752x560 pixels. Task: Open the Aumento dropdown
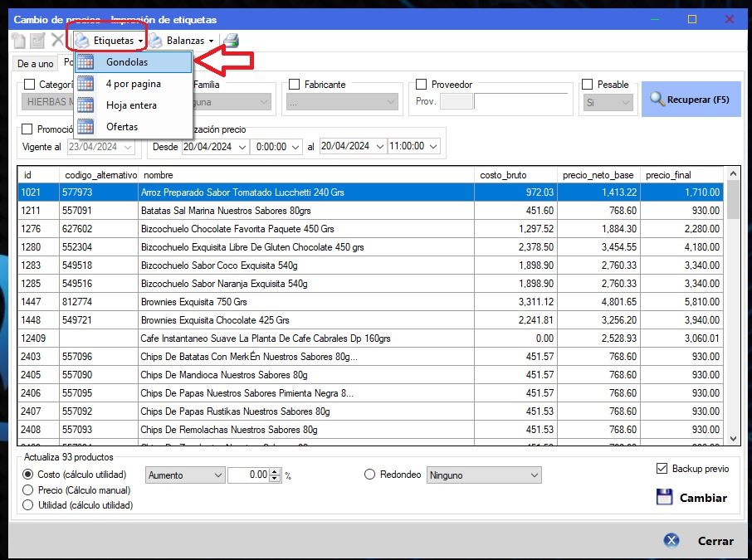pyautogui.click(x=184, y=475)
